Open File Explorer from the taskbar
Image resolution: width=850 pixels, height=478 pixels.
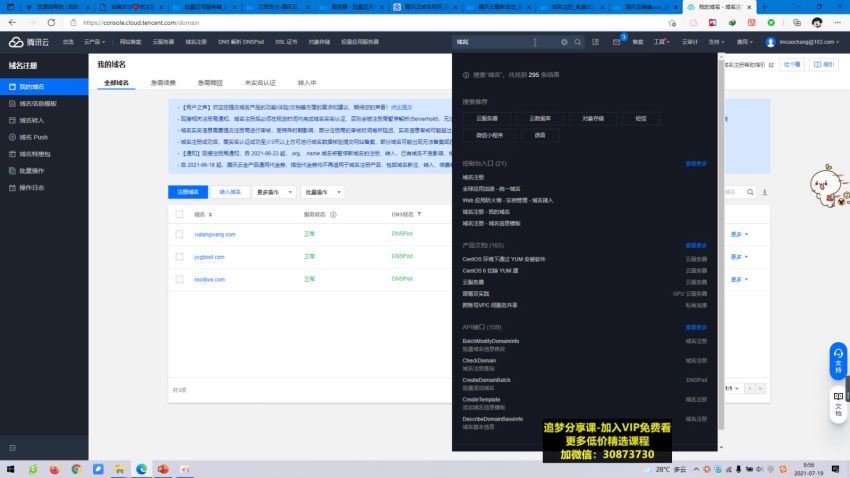tap(119, 469)
